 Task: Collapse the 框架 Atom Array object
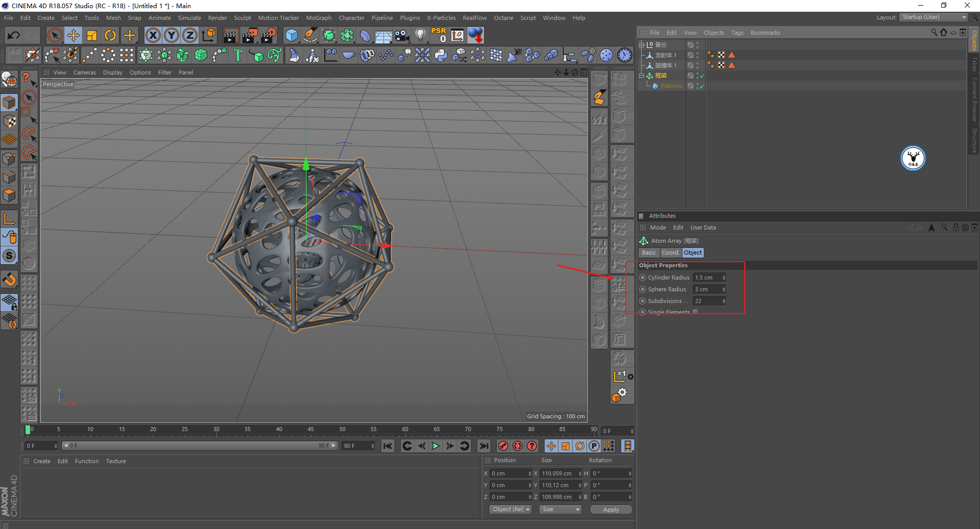tap(642, 75)
